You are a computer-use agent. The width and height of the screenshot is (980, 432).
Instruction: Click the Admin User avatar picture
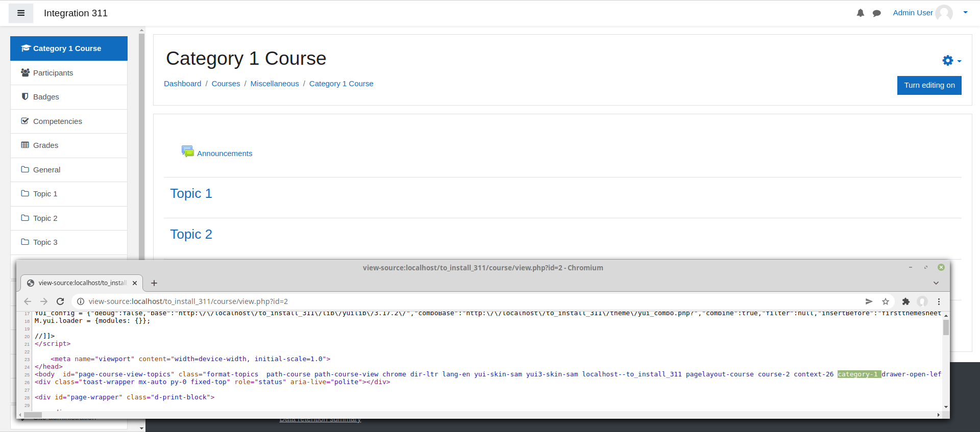[944, 13]
